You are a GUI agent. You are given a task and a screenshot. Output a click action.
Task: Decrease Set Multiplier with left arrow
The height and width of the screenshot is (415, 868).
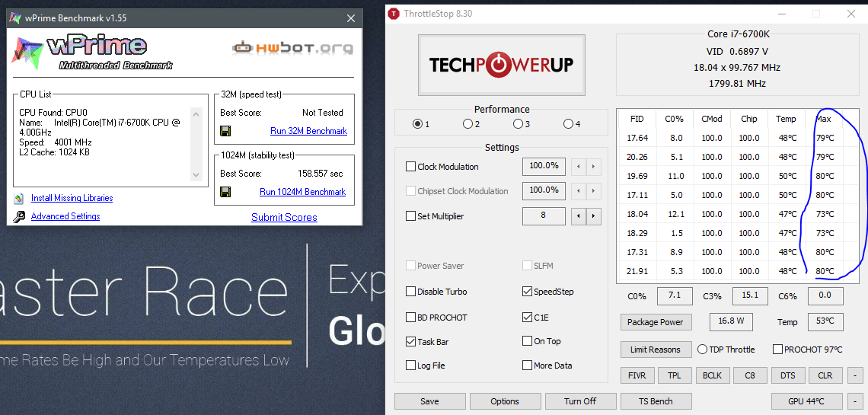coord(579,216)
